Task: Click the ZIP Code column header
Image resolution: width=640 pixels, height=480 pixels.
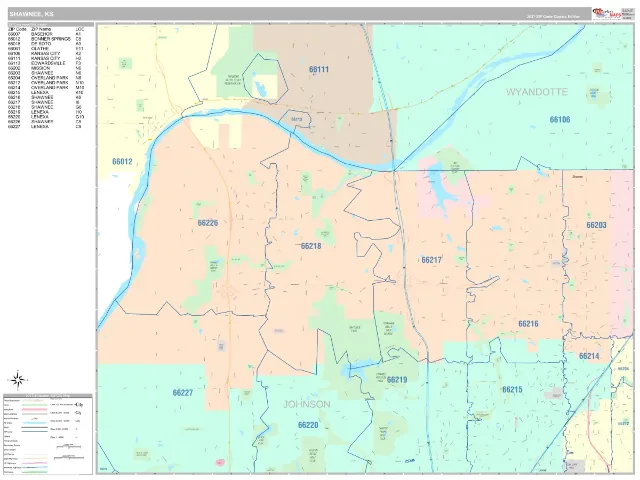Action: (x=17, y=29)
